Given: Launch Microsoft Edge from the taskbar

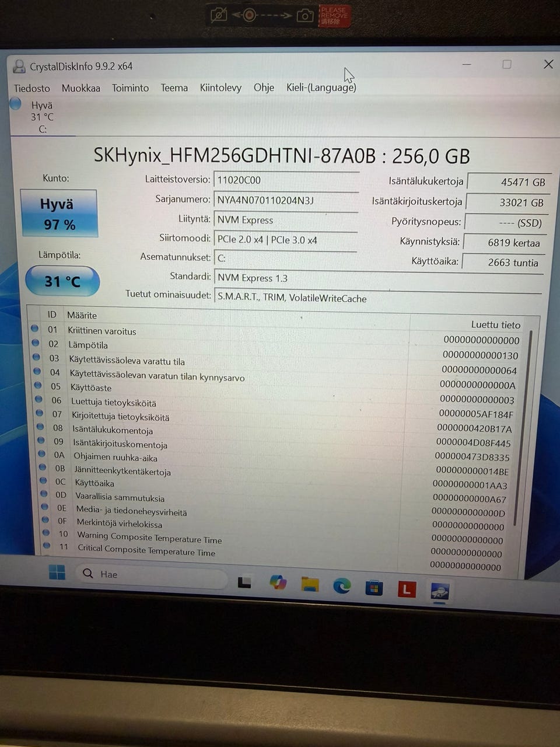Looking at the screenshot, I should (342, 585).
